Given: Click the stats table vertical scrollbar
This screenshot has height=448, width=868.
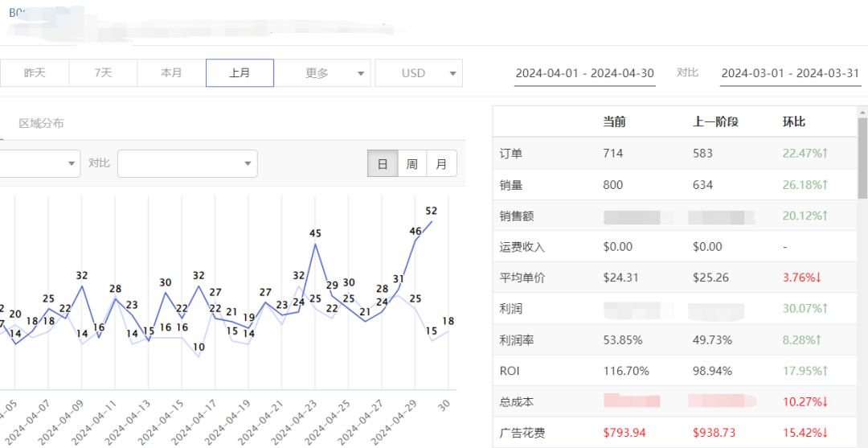Looking at the screenshot, I should tap(862, 161).
